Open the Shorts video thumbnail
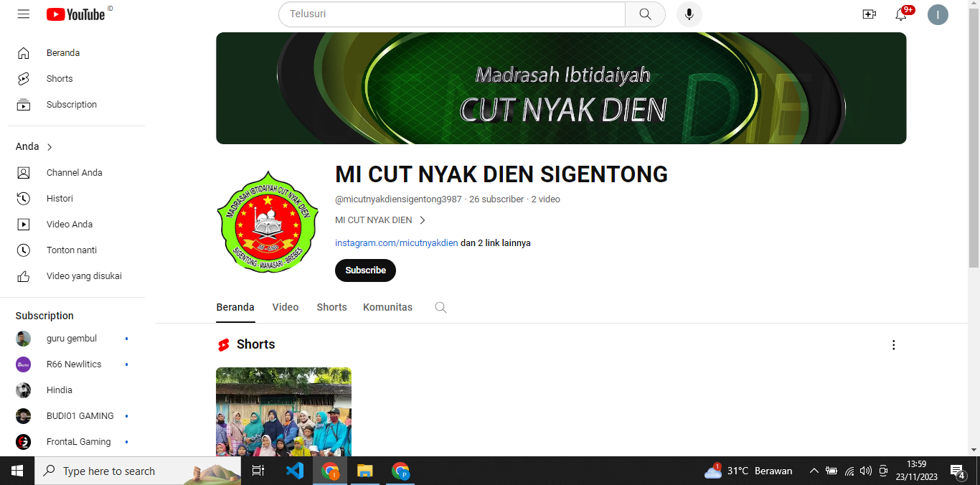Viewport: 980px width, 485px height. coord(283,412)
